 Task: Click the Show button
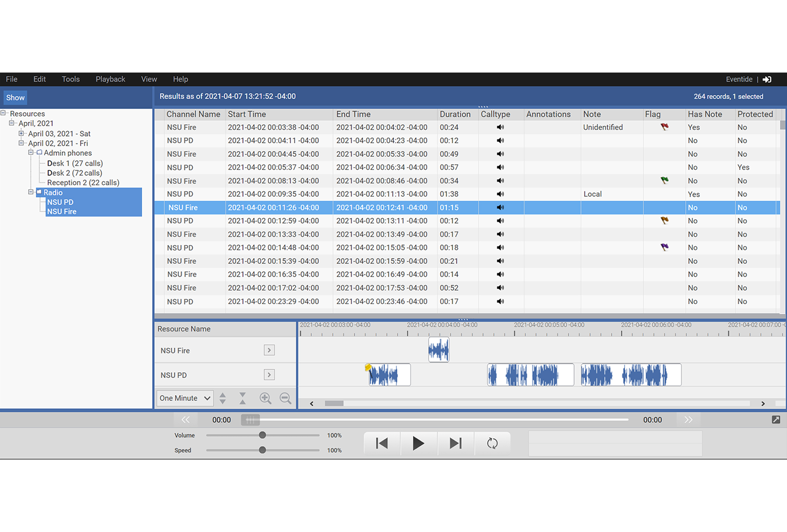tap(15, 97)
